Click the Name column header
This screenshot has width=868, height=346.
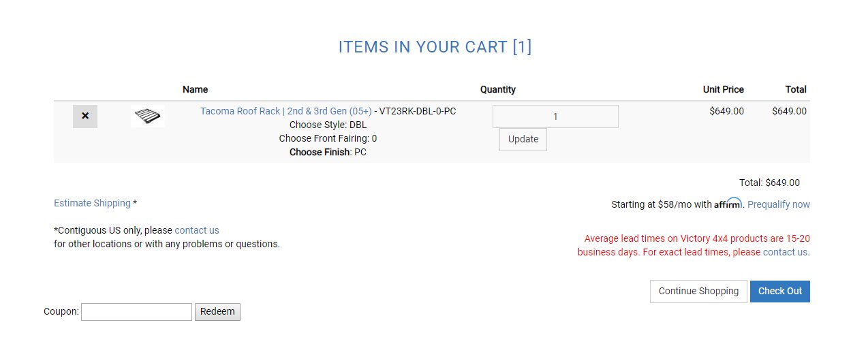click(196, 89)
